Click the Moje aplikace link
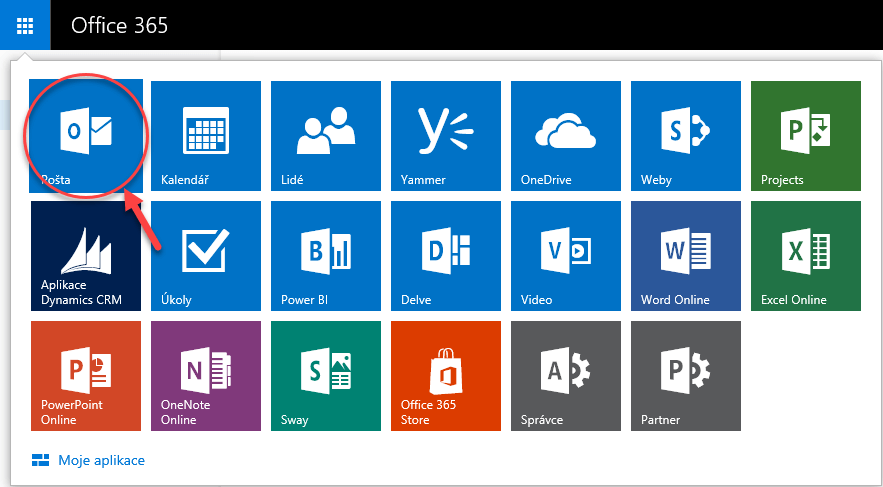This screenshot has width=883, height=487. click(x=88, y=461)
